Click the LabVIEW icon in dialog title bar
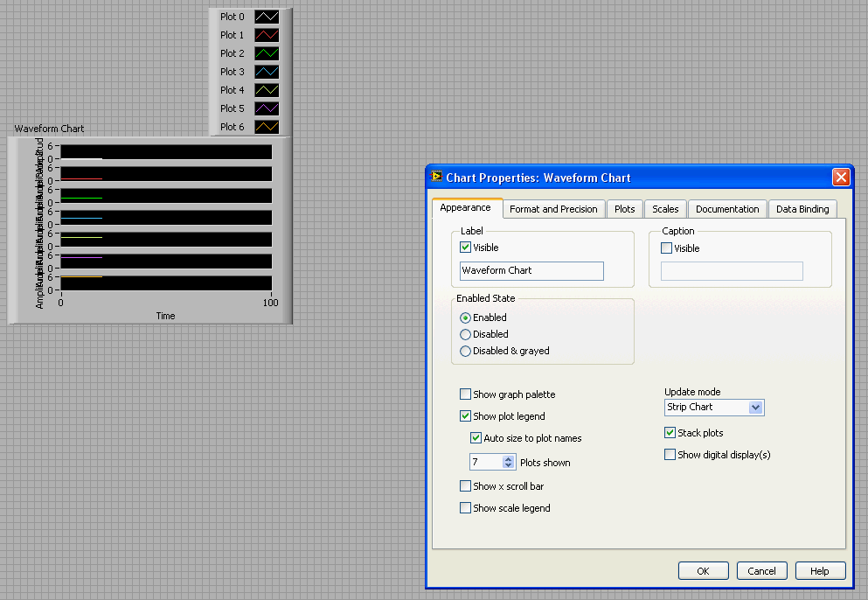Viewport: 868px width, 600px height. tap(437, 177)
